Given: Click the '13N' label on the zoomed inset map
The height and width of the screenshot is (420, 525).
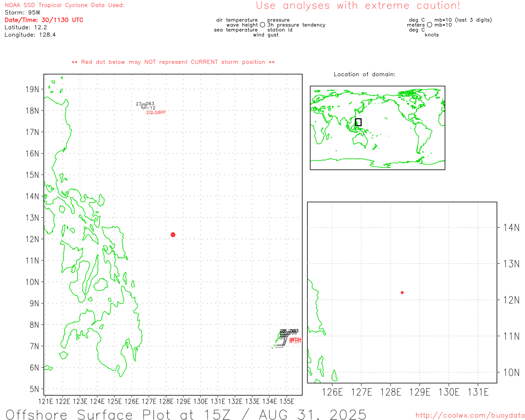Looking at the screenshot, I should (511, 264).
